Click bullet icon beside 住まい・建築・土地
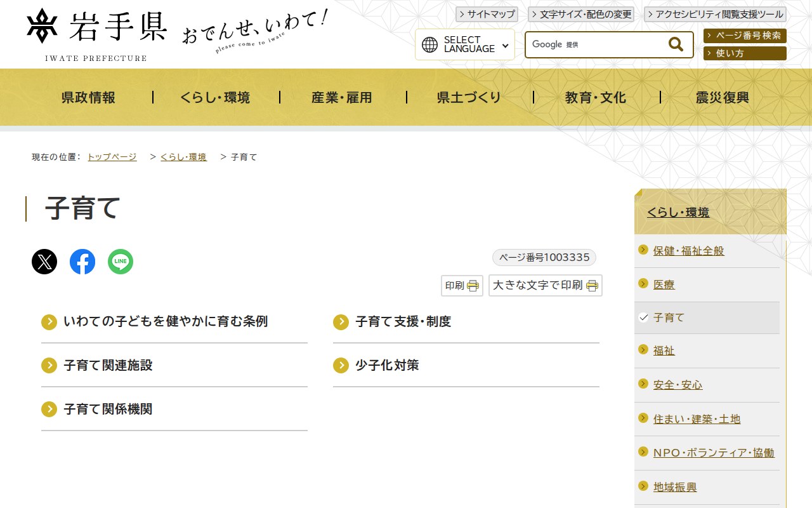 click(643, 418)
